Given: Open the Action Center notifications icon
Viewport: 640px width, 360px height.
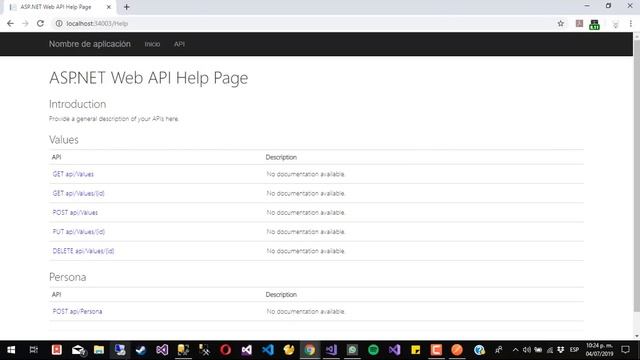Looking at the screenshot, I should pos(625,350).
